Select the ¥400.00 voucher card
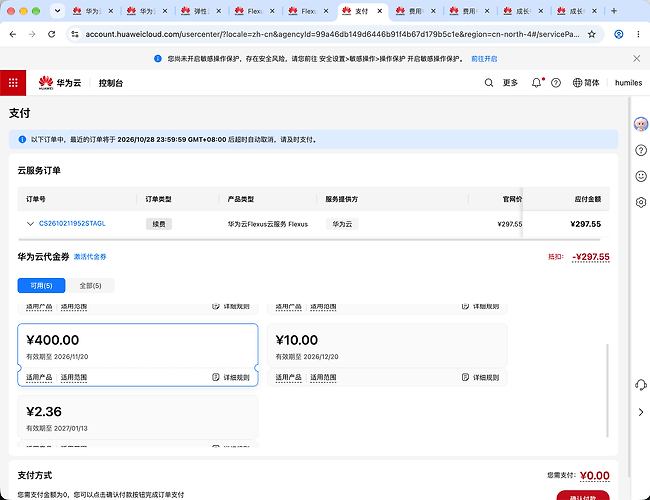Image resolution: width=650 pixels, height=500 pixels. coord(138,355)
